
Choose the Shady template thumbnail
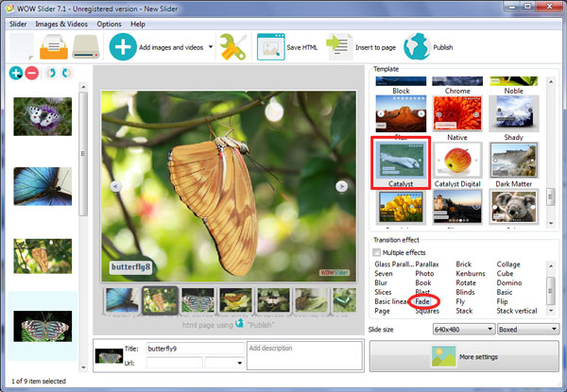[513, 113]
